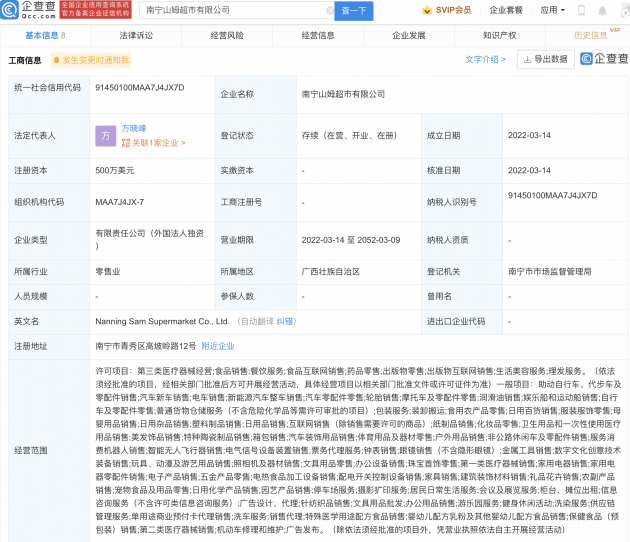Click the mobile phone icon in the header
This screenshot has width=630, height=542.
(581, 10)
